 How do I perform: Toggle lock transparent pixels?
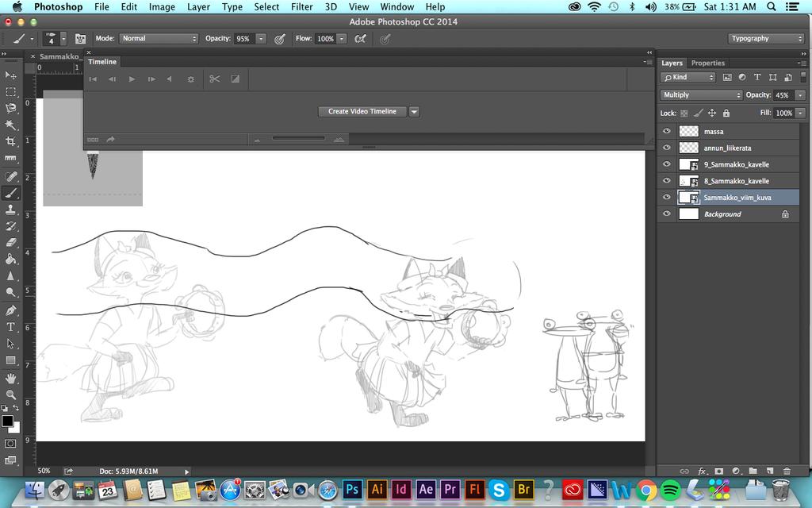coord(684,113)
